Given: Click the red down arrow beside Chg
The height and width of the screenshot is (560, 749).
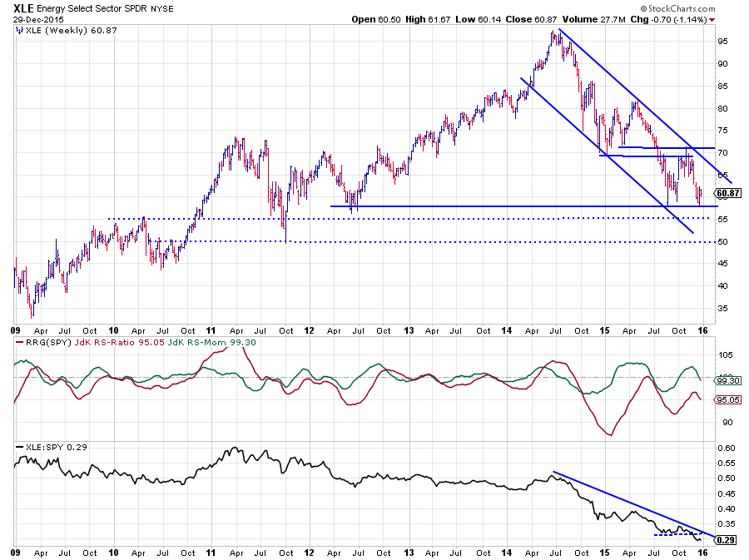Looking at the screenshot, I should [712, 20].
